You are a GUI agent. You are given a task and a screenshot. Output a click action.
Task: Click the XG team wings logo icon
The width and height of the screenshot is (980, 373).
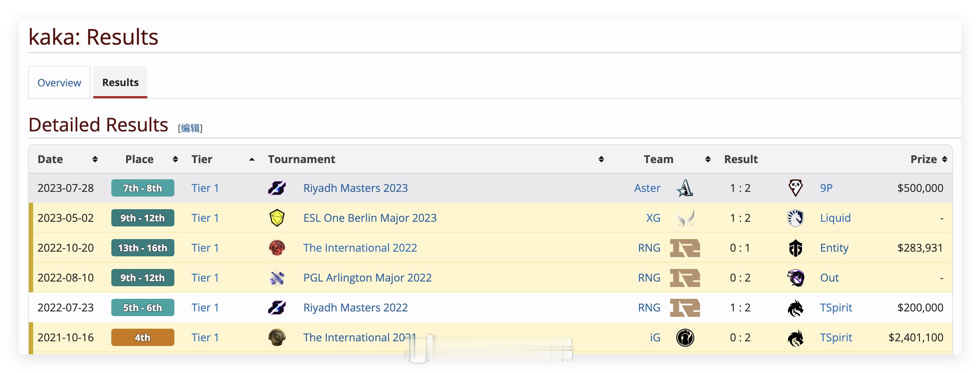[x=685, y=218]
